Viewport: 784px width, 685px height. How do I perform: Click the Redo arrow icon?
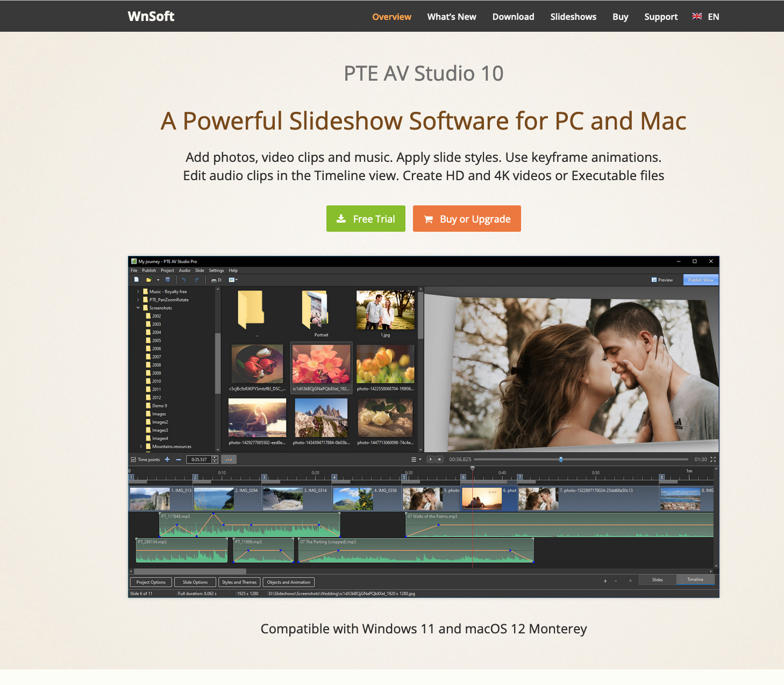(x=197, y=280)
